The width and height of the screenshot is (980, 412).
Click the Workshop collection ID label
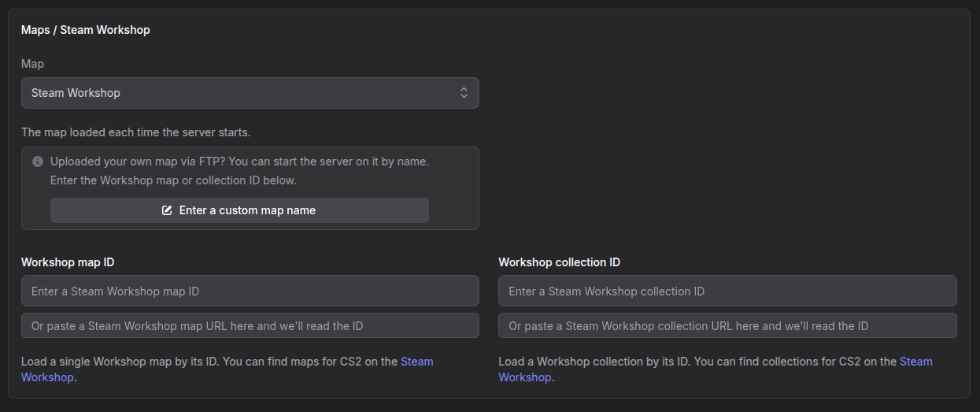point(560,262)
